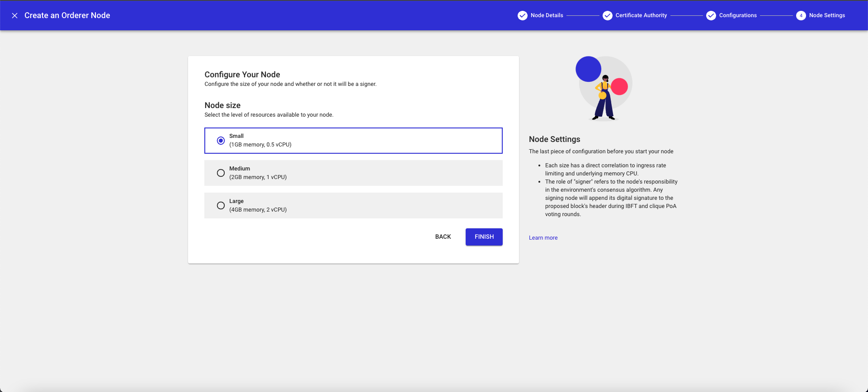Click the BACK button
This screenshot has width=868, height=392.
[x=443, y=237]
